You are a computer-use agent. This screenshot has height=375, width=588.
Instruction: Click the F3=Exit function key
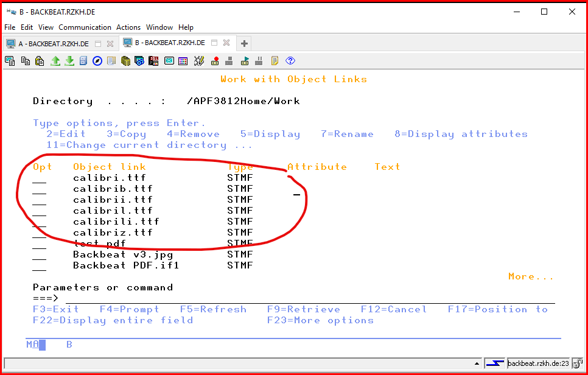tap(56, 309)
